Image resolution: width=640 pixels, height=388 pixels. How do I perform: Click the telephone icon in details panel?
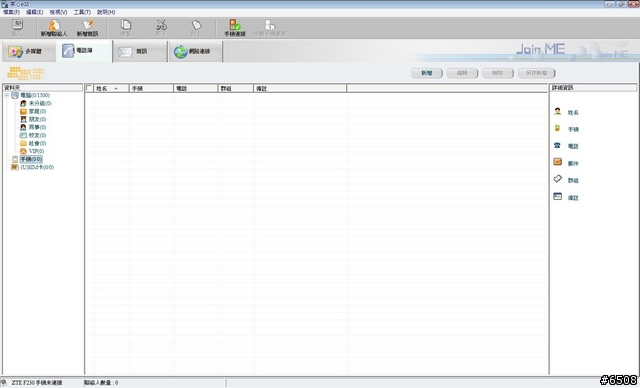click(x=557, y=145)
